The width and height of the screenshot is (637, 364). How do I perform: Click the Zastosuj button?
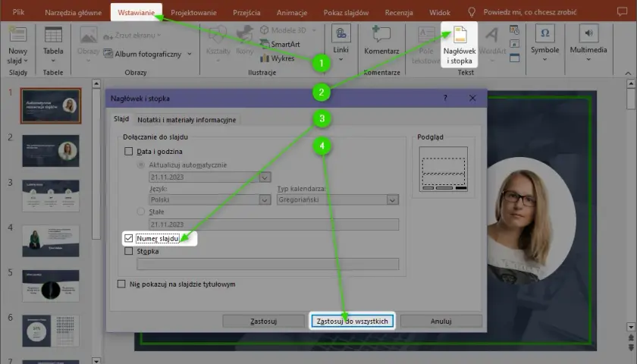coord(264,321)
